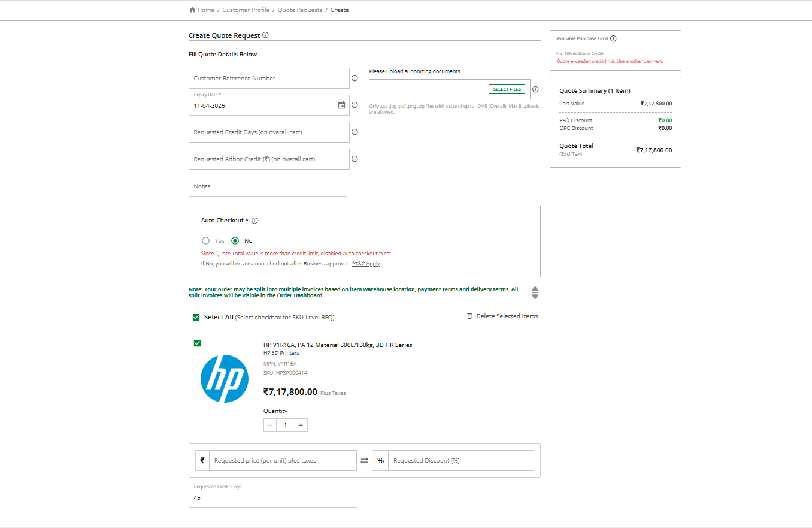Click the info icon beside Requested Credit Days
This screenshot has width=812, height=528.
click(x=355, y=132)
